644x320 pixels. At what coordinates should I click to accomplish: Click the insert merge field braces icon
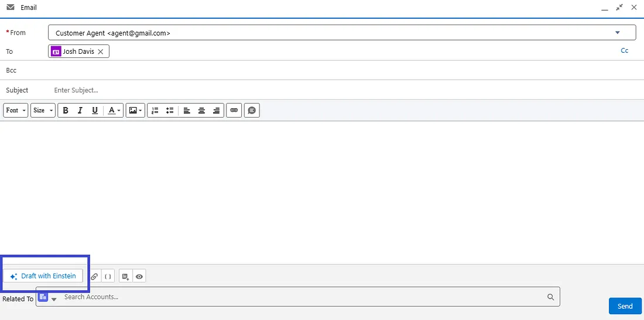click(x=108, y=277)
